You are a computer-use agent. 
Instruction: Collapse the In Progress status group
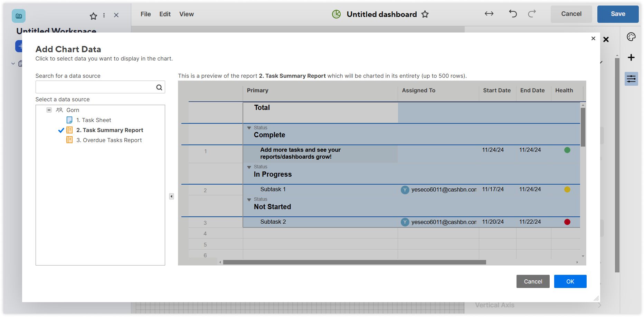(249, 167)
